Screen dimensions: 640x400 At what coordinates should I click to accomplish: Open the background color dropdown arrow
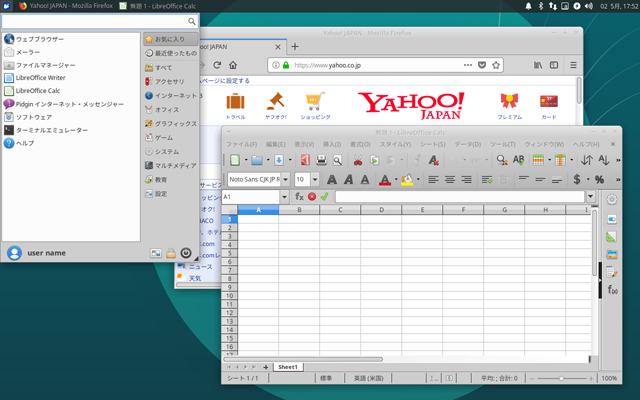(x=418, y=179)
